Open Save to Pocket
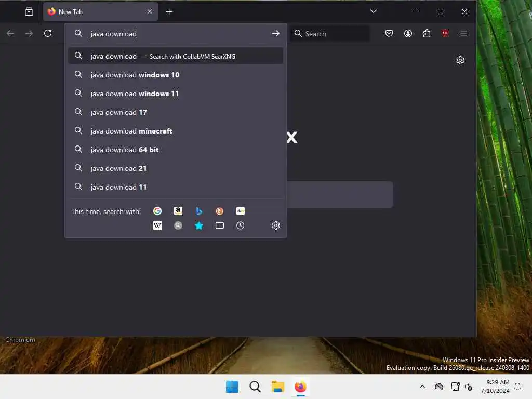532x399 pixels. click(389, 33)
